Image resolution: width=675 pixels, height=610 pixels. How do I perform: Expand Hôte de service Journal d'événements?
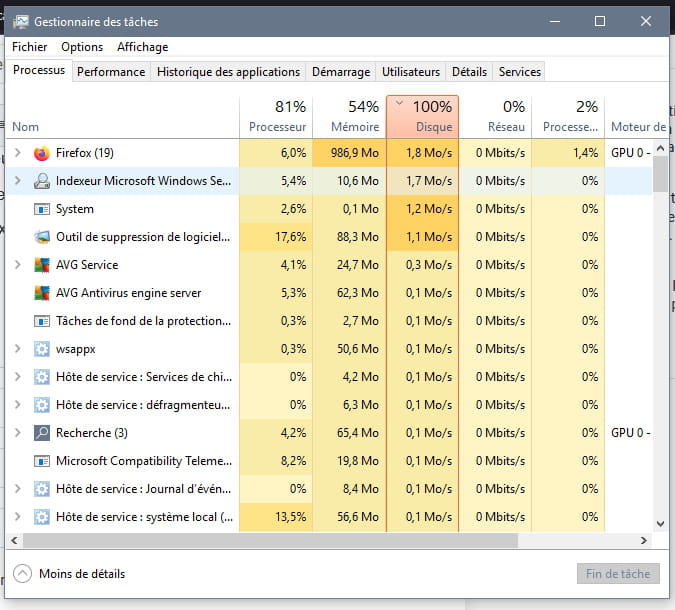pos(17,488)
